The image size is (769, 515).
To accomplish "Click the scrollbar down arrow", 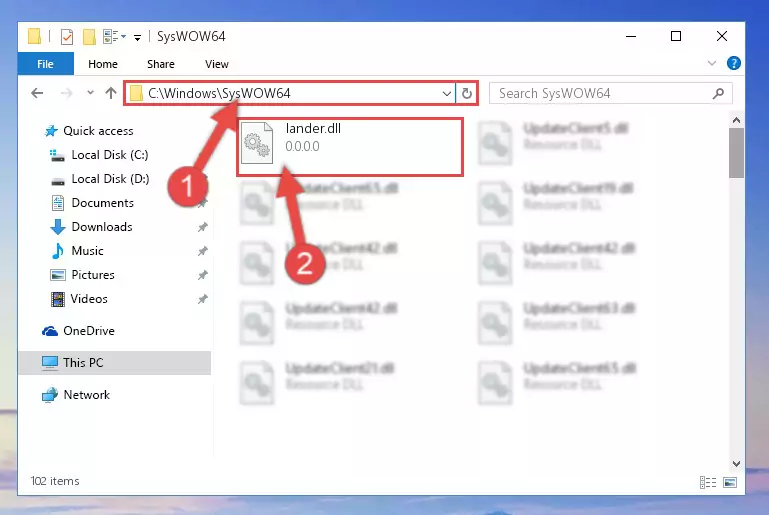I will click(736, 464).
